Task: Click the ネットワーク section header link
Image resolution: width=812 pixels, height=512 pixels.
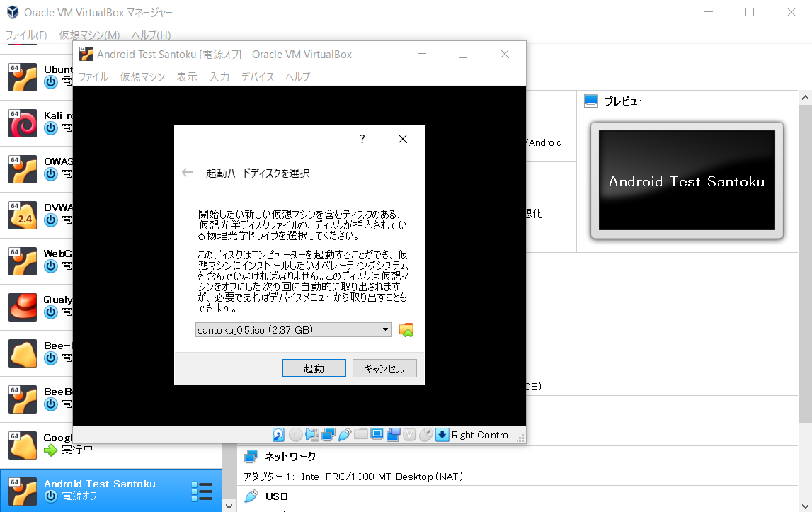Action: tap(290, 457)
